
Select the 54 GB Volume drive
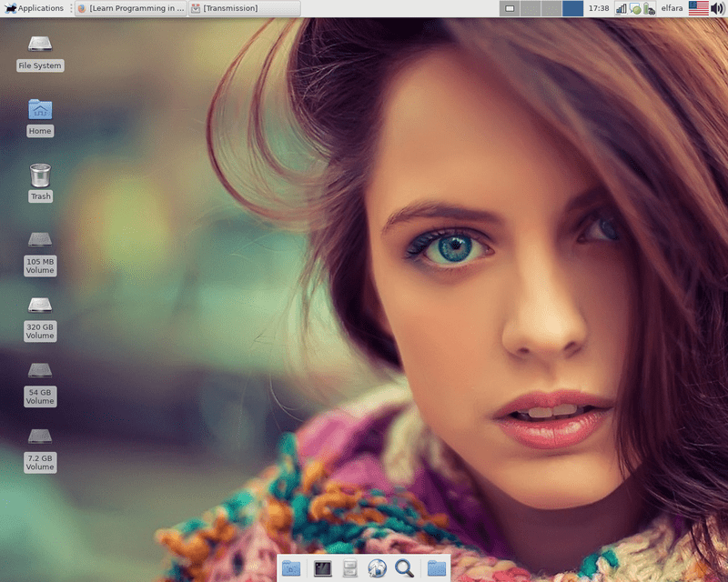click(x=40, y=371)
